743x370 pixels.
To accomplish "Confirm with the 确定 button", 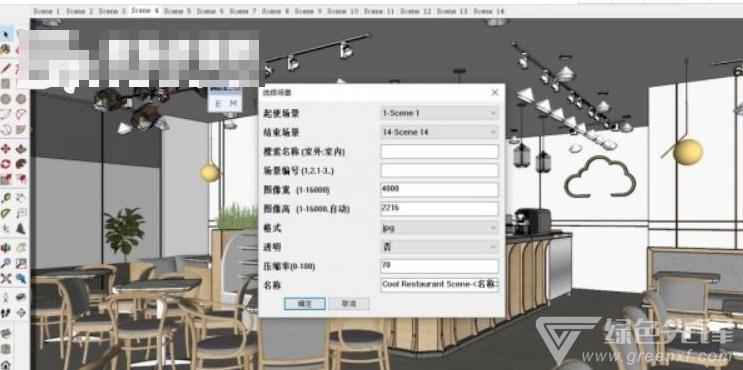I will pyautogui.click(x=304, y=304).
